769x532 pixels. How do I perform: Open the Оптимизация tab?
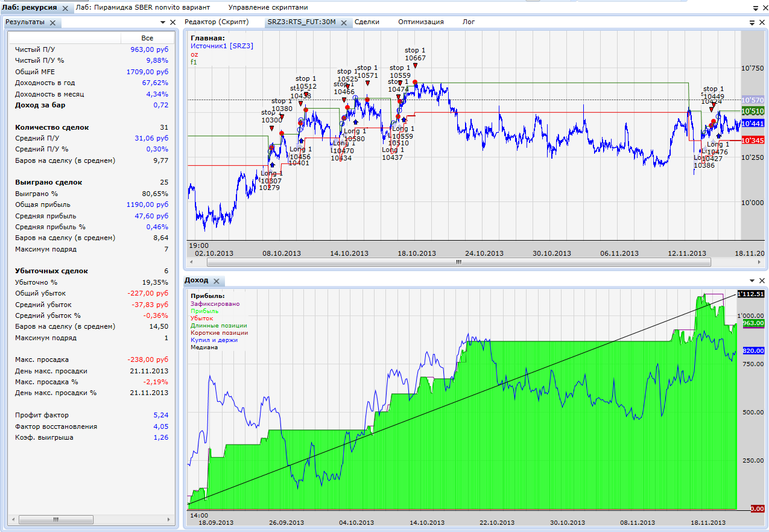coord(420,22)
